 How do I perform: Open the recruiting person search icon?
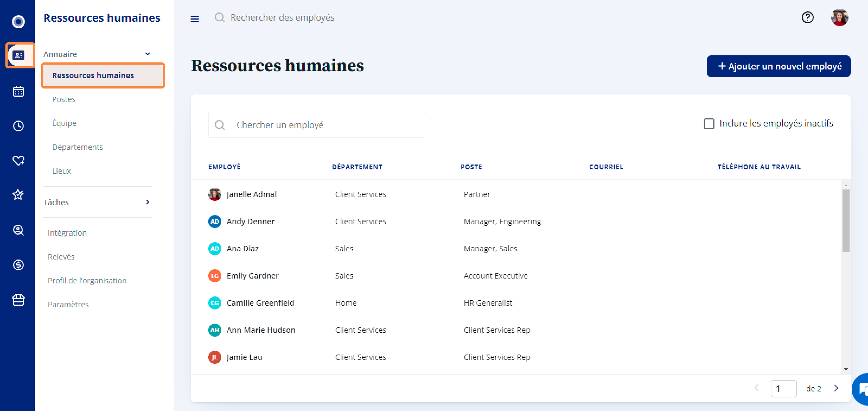coord(18,230)
